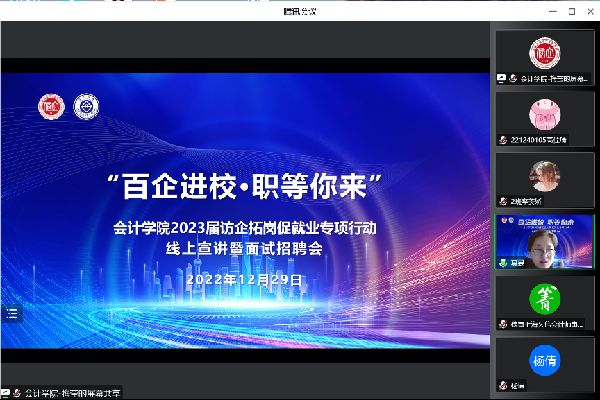
Task: Select the third participant tile with photo avatar
Action: tap(545, 178)
